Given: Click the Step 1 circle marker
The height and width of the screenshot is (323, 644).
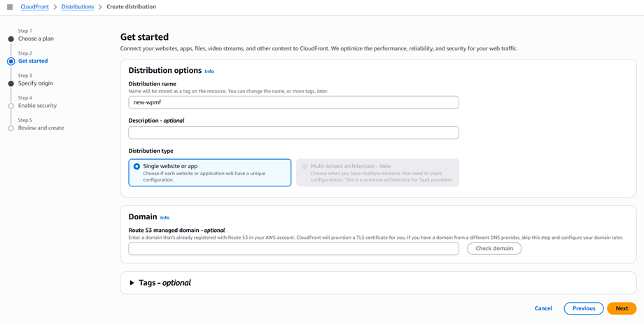Looking at the screenshot, I should coord(10,39).
